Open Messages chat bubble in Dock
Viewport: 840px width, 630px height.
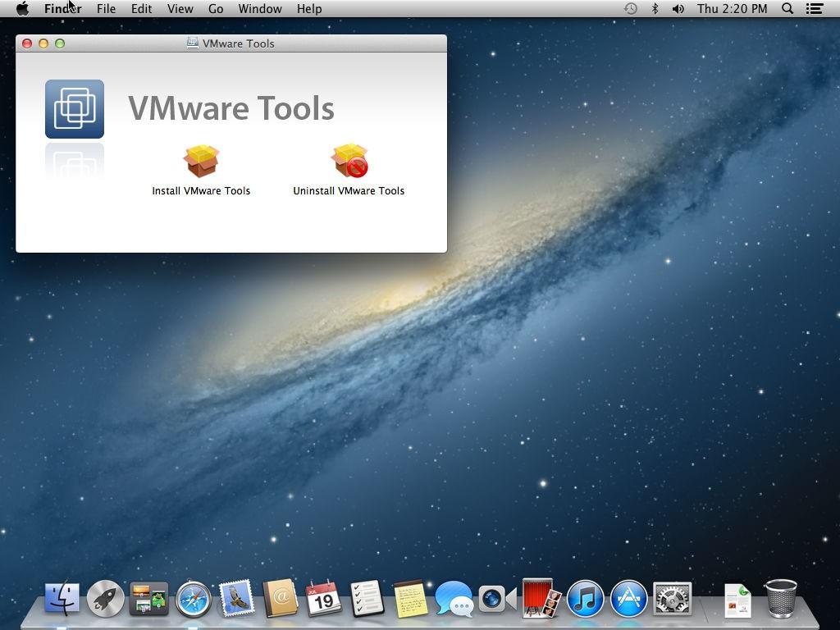pos(454,599)
